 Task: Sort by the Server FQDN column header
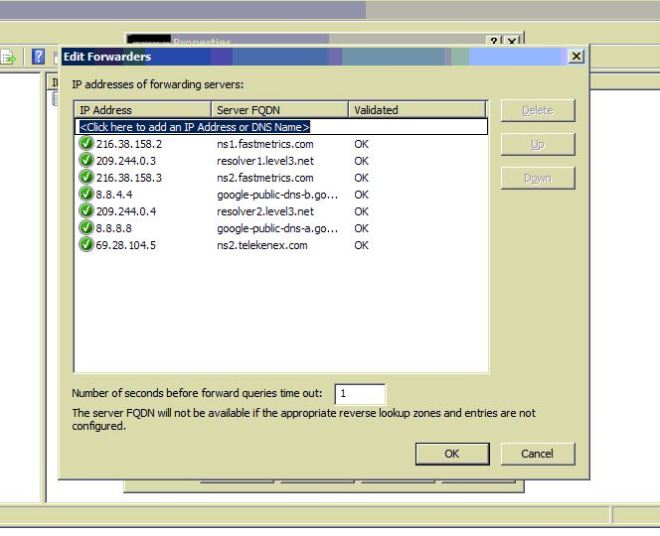(x=279, y=110)
